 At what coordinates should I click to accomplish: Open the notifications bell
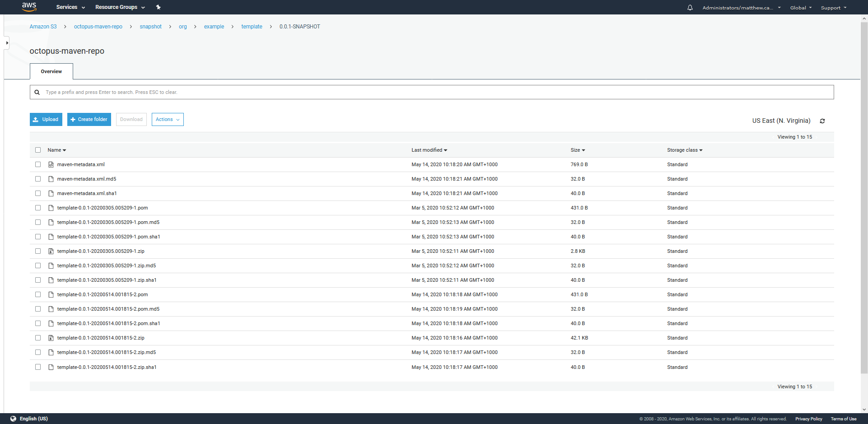689,7
